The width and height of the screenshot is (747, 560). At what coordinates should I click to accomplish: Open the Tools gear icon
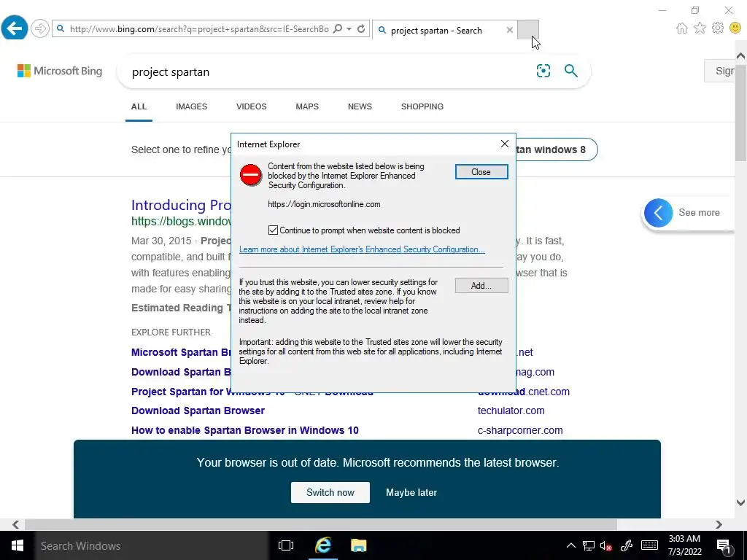click(718, 28)
